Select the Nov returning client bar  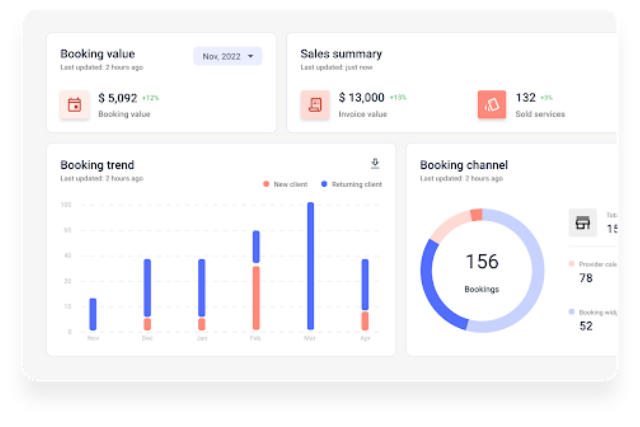click(x=93, y=314)
